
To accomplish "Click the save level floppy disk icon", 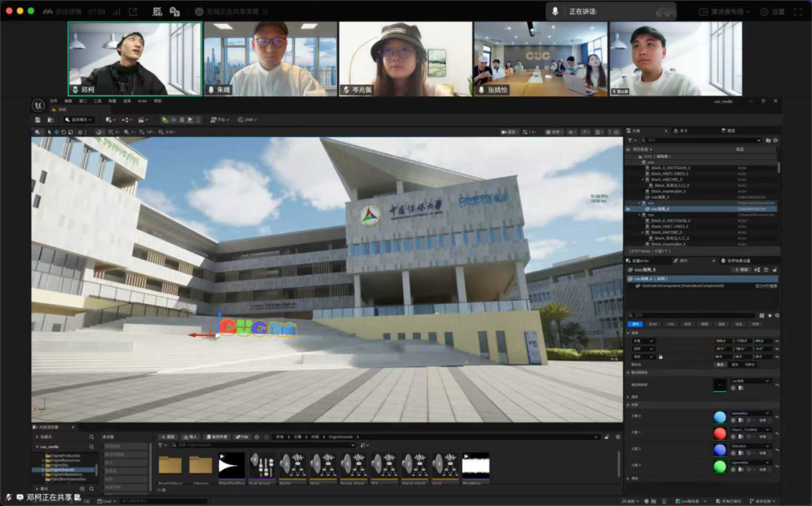I will click(x=38, y=120).
